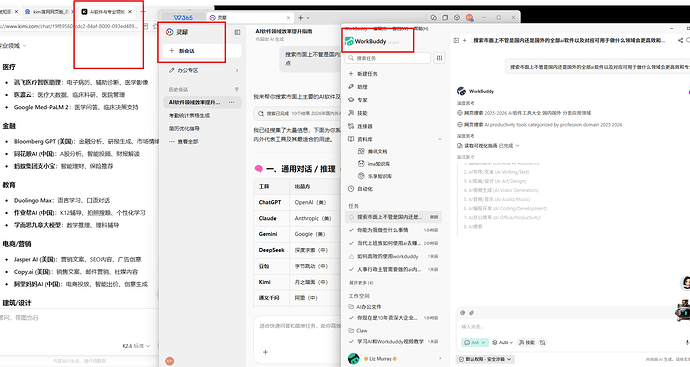Image resolution: width=690 pixels, height=367 pixels.
Task: Click the user avatar on WorkBuddy right edge
Action: point(685,283)
